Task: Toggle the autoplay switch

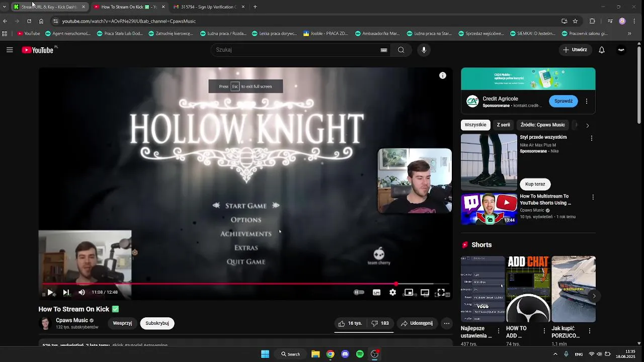Action: tap(359, 292)
